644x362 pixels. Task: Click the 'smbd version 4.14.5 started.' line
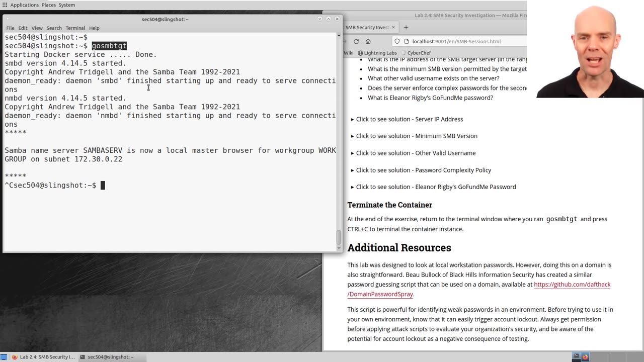[x=65, y=63]
